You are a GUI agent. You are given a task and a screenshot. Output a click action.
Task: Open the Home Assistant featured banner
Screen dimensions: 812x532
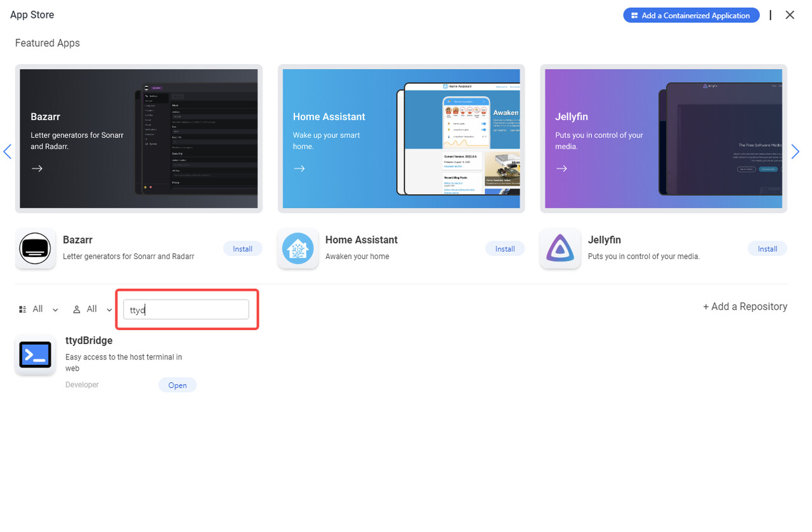click(x=401, y=138)
